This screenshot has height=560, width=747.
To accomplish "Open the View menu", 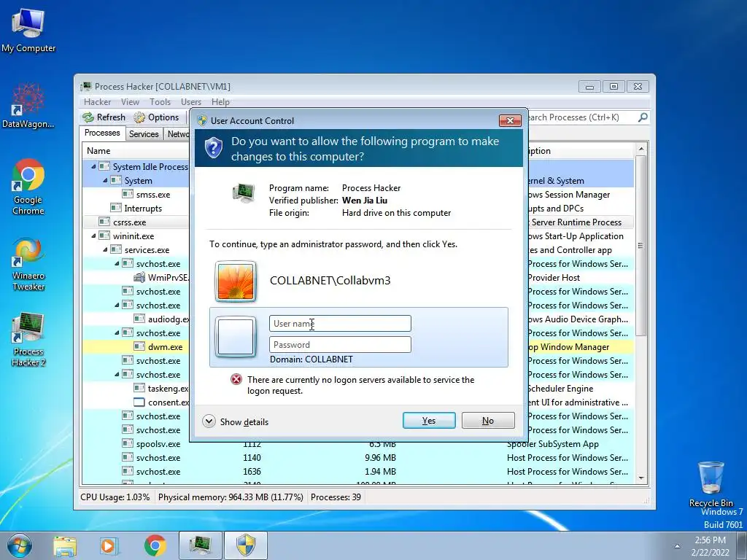I will pos(130,102).
